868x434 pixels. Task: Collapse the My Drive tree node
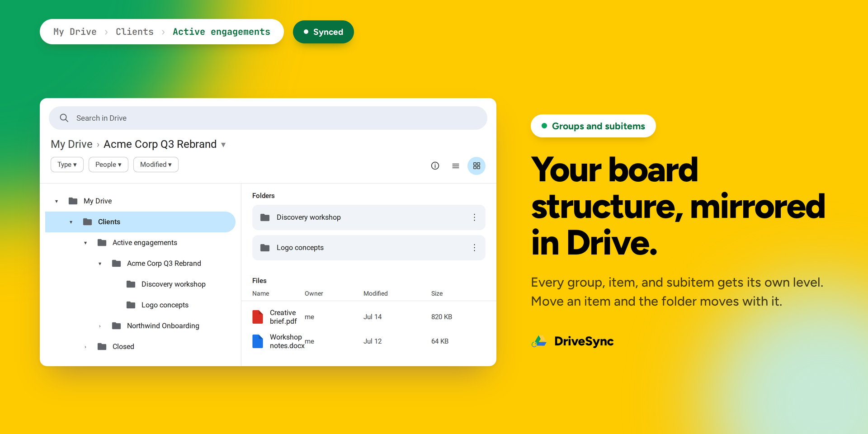pyautogui.click(x=57, y=201)
